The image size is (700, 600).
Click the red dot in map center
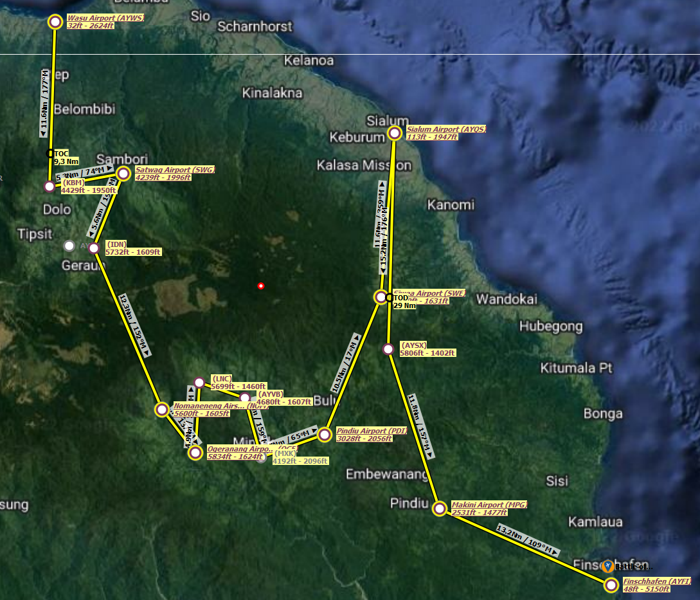click(x=260, y=286)
